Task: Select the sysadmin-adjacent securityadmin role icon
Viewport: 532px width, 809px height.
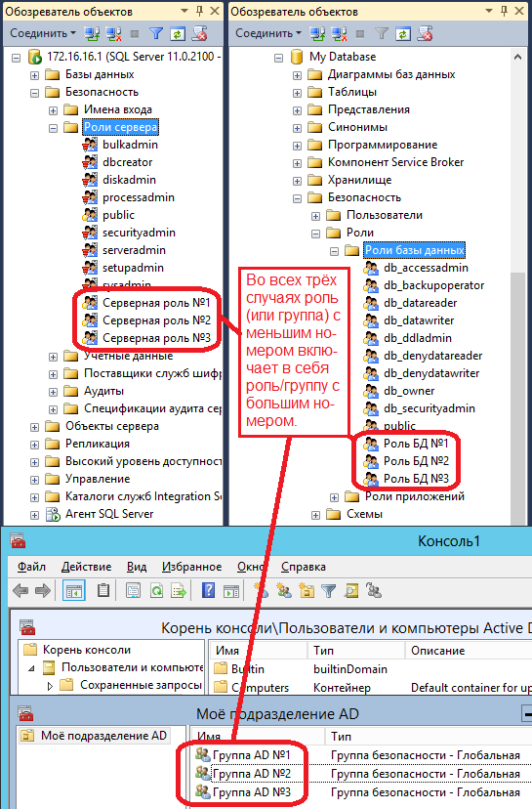Action: tap(90, 233)
